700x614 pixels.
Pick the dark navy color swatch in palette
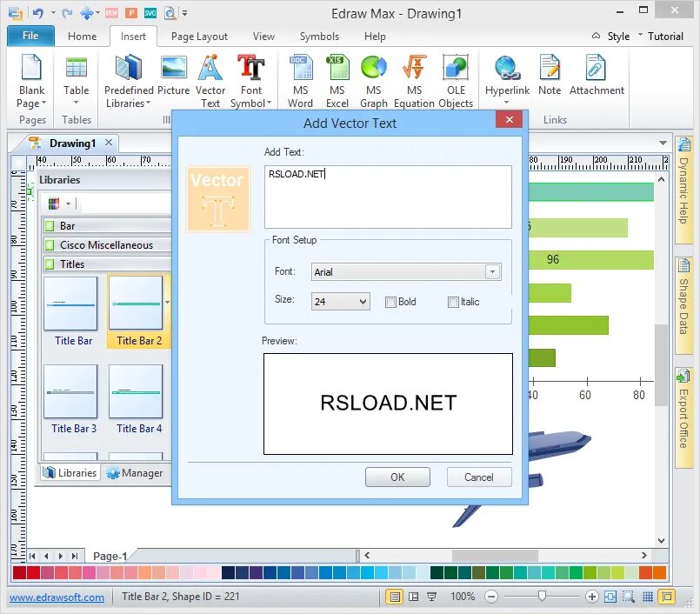point(228,572)
